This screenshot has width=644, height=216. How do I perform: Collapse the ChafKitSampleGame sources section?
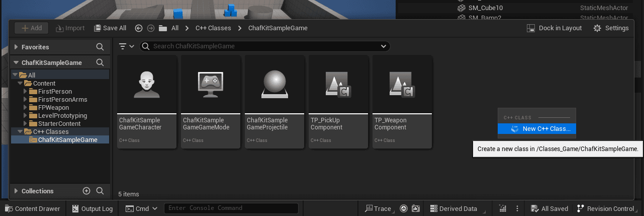point(16,62)
